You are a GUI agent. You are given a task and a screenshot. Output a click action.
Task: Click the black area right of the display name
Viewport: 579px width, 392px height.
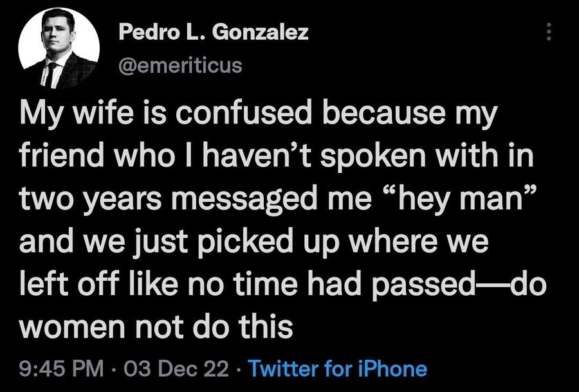425,32
